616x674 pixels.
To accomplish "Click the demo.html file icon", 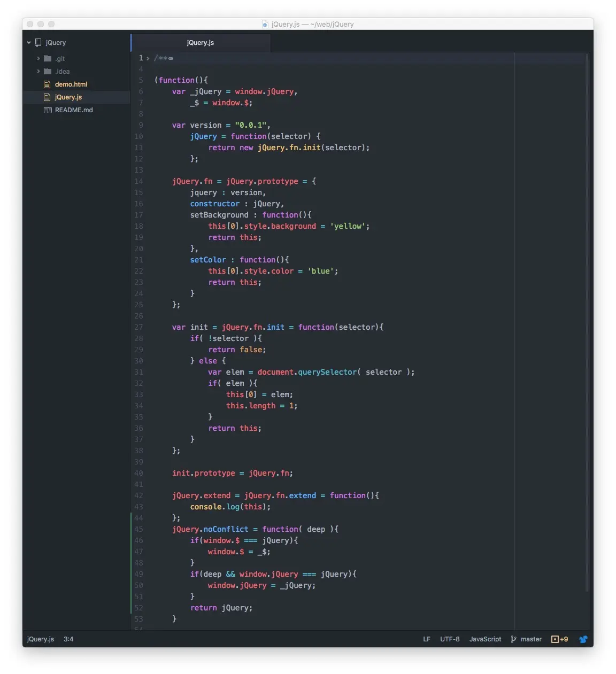I will tap(47, 84).
